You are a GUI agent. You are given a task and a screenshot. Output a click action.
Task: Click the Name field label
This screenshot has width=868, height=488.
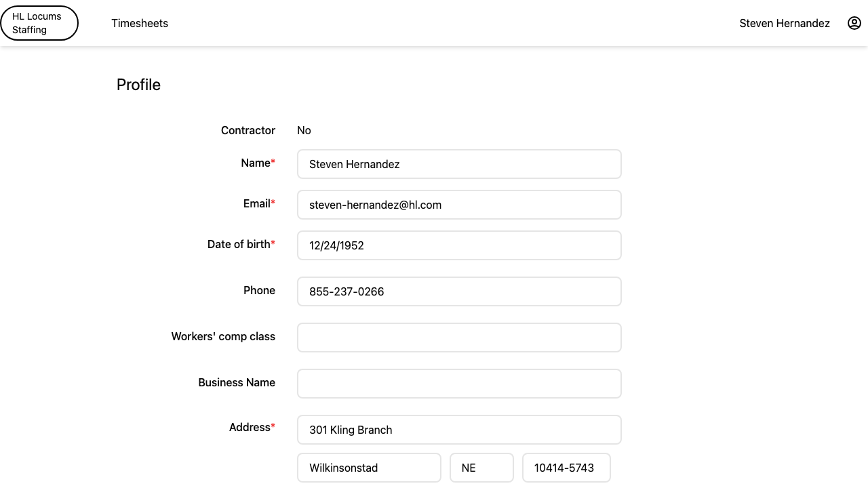[x=258, y=163]
